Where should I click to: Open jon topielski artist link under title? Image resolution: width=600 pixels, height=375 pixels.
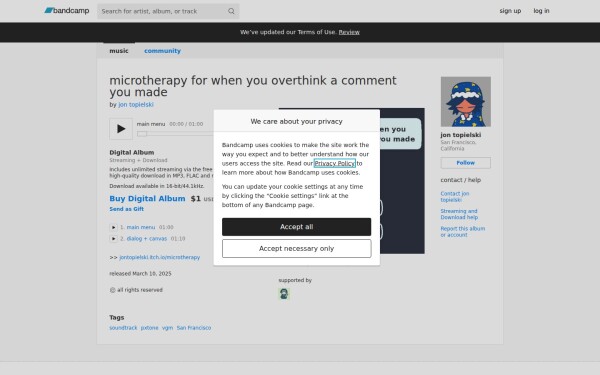click(136, 104)
